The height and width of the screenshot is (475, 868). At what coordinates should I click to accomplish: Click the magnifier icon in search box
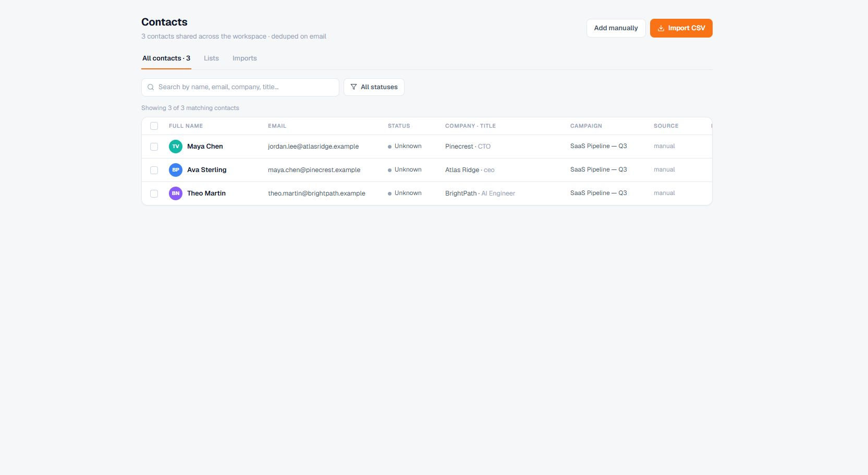151,87
